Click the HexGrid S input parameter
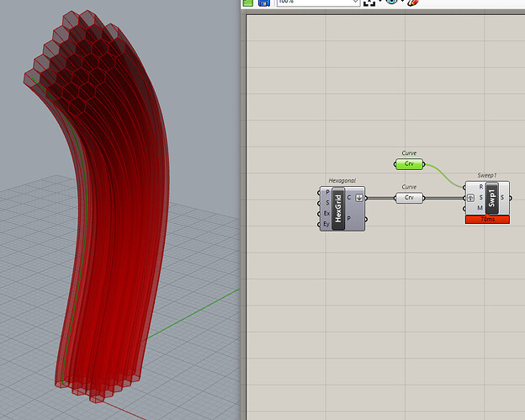This screenshot has width=525, height=420. [327, 203]
